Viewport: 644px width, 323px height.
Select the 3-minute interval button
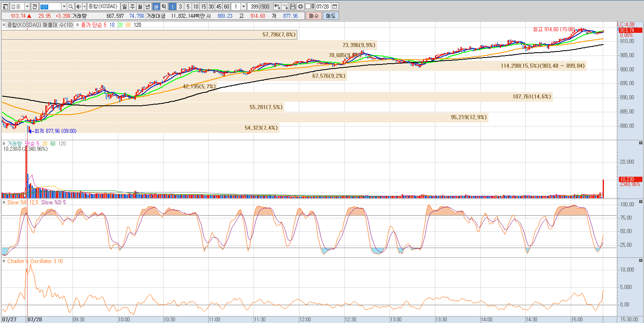(180, 6)
